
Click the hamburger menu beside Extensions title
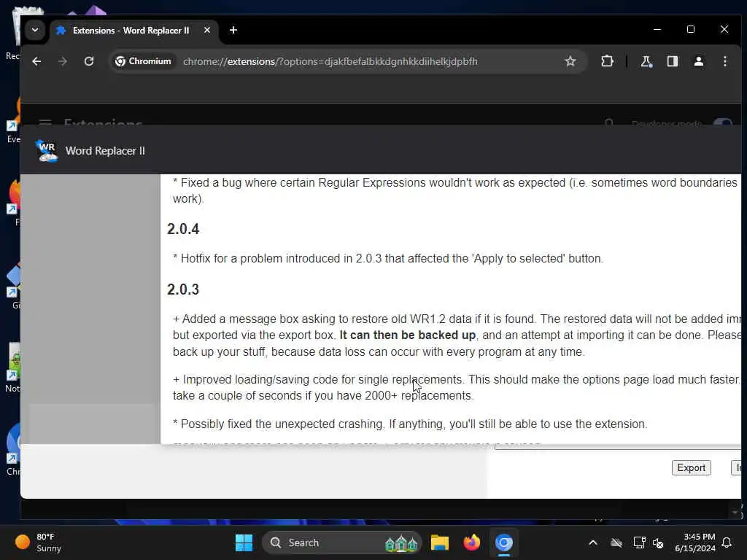tap(45, 122)
